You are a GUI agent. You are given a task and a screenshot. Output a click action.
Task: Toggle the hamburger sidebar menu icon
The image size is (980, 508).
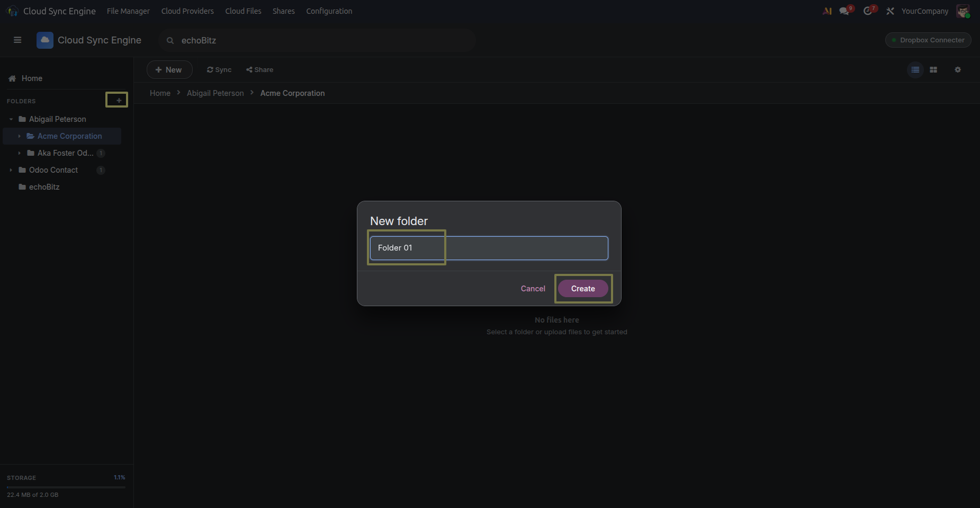(17, 40)
